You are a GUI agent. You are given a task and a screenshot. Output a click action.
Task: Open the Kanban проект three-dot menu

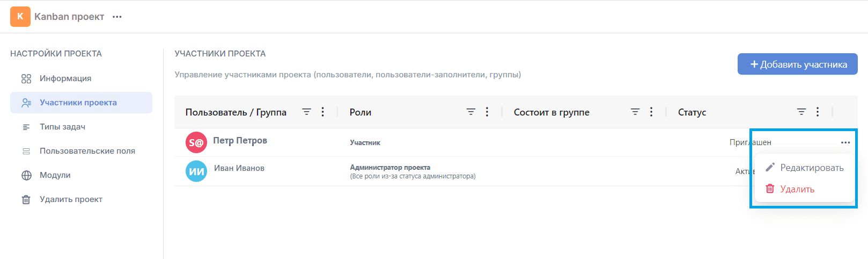(117, 17)
